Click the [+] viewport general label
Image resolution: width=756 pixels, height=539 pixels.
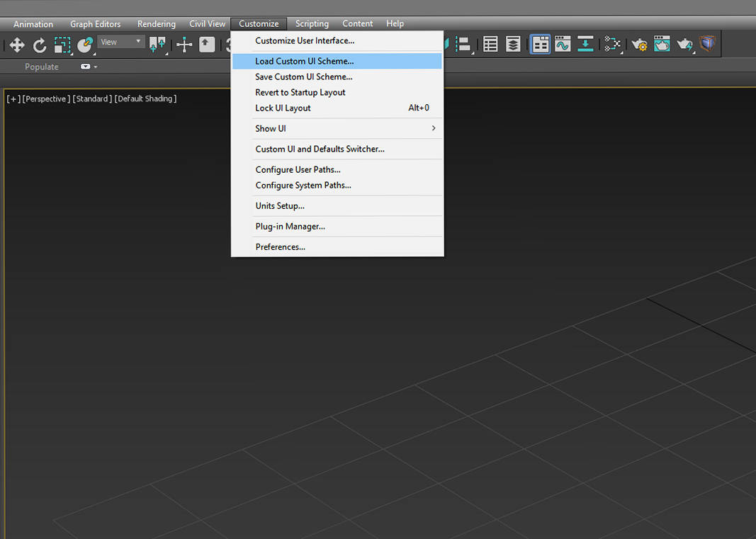[x=13, y=99]
